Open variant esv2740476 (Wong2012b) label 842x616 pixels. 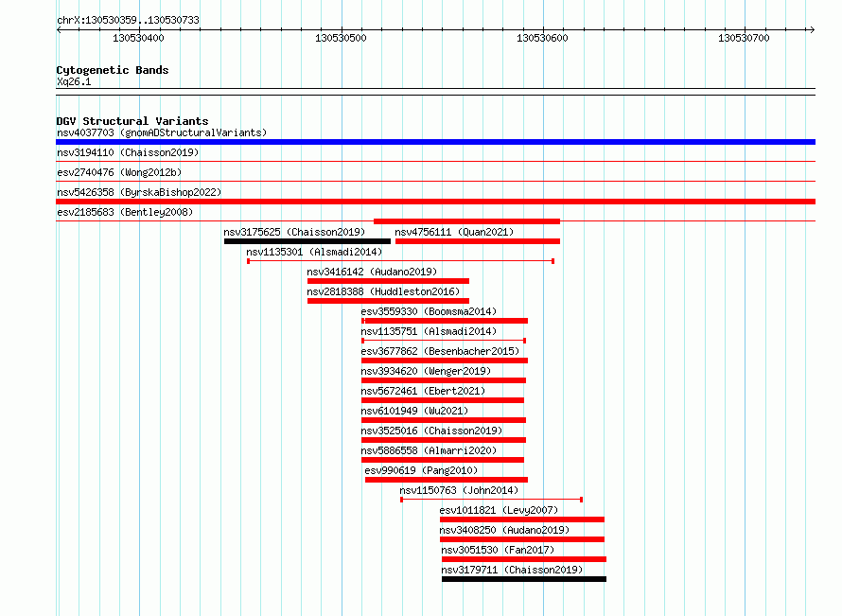point(119,172)
